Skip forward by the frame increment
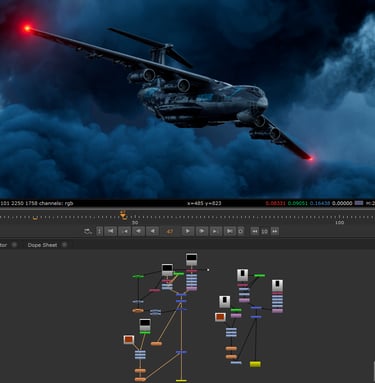The width and height of the screenshot is (375, 383). click(274, 231)
